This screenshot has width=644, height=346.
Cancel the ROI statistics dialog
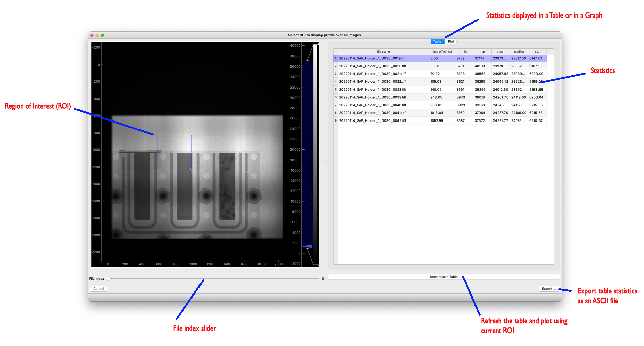coord(99,289)
